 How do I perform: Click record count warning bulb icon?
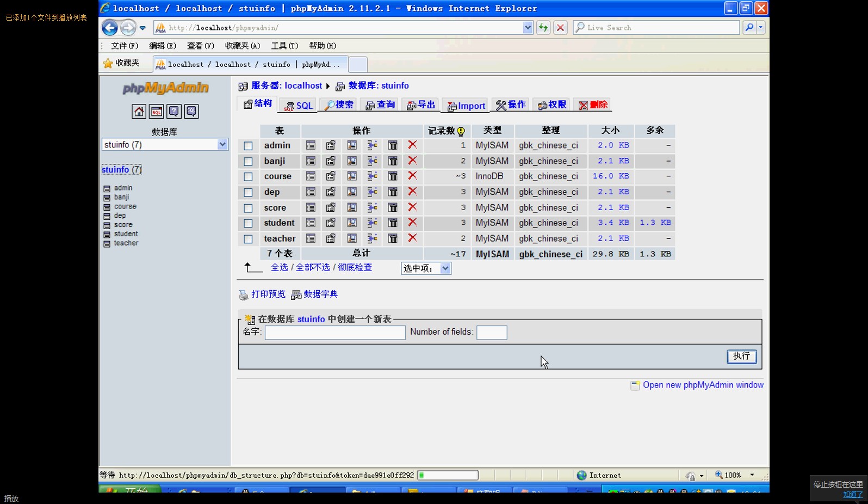461,131
